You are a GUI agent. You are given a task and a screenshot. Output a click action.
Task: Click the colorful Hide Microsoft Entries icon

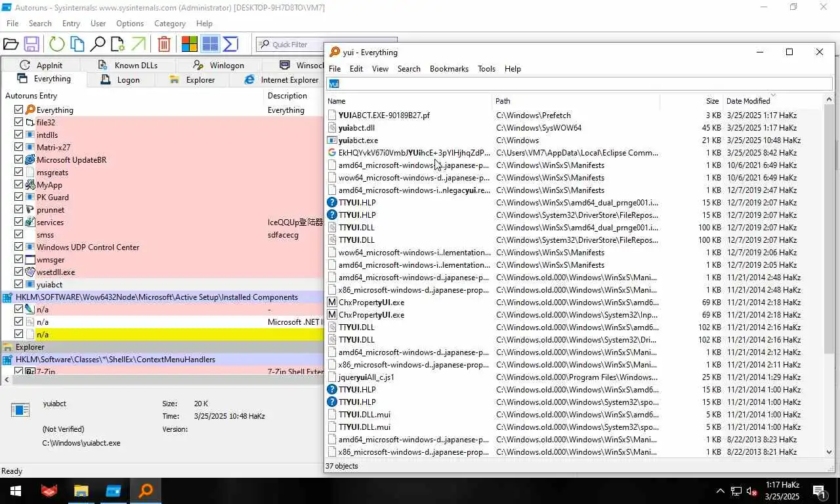189,44
